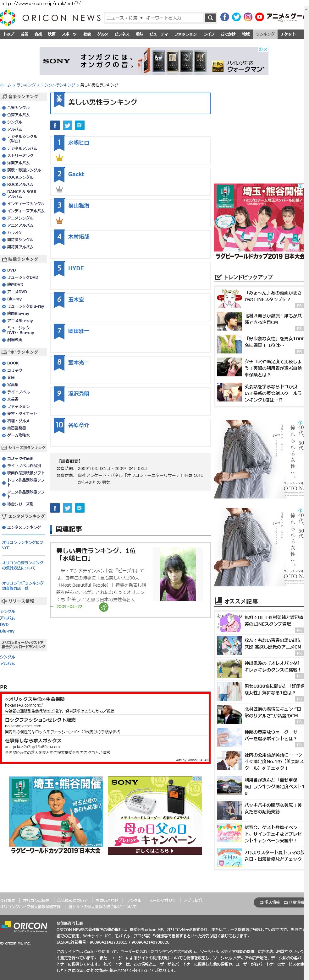Click the 求人情報 footer button
Screen dimensions: 309x980
pos(269,902)
